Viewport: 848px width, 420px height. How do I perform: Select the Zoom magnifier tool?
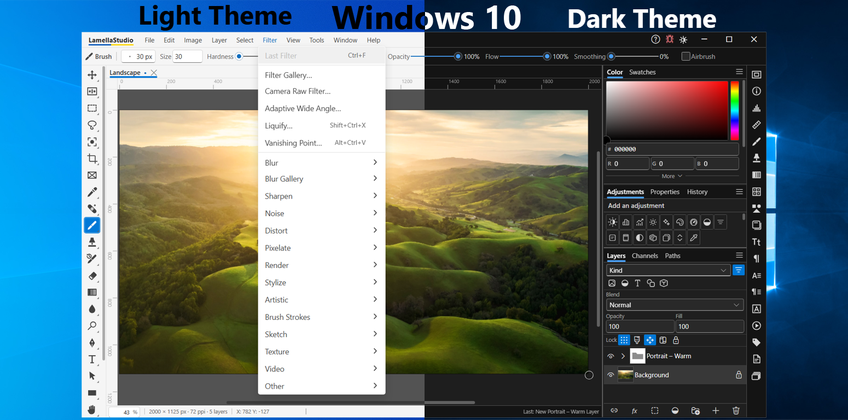92,325
